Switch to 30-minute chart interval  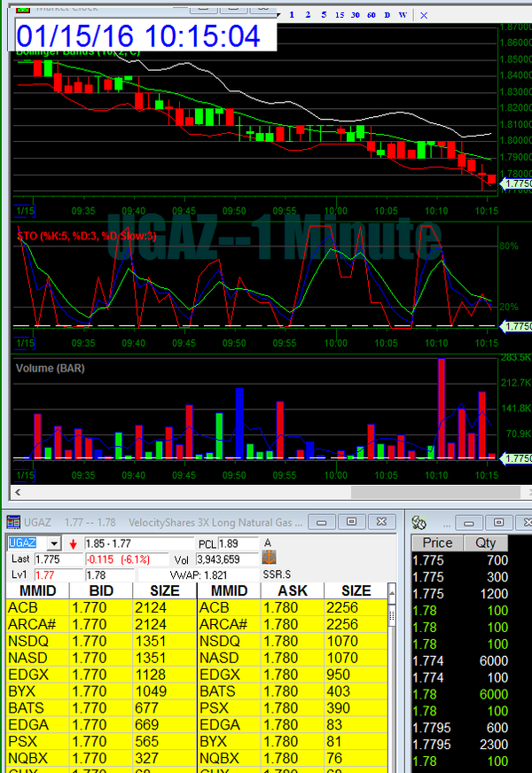tap(355, 15)
